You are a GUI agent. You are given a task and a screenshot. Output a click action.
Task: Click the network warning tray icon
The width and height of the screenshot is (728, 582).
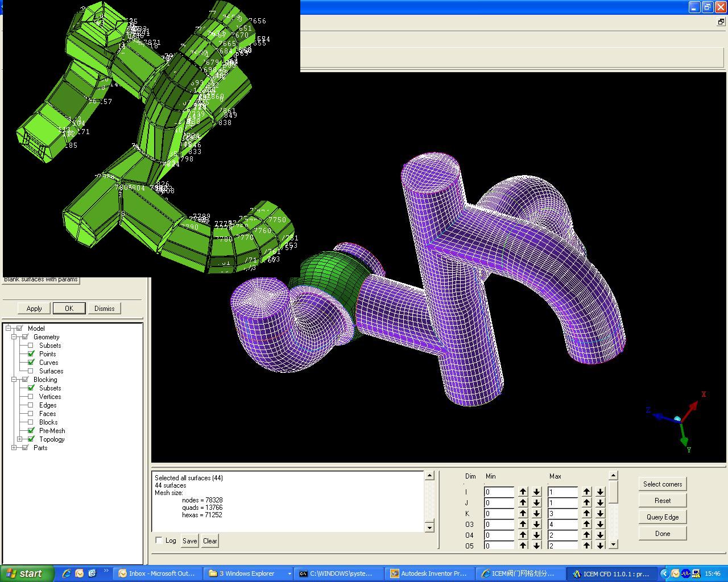coord(696,573)
